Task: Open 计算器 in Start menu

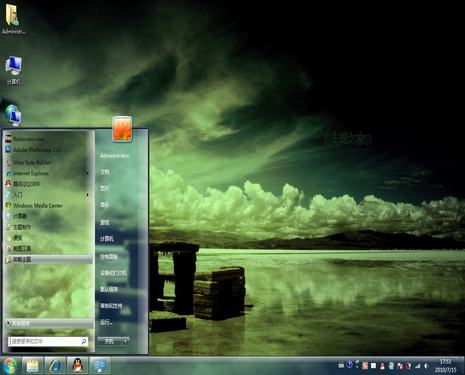Action: (x=48, y=216)
